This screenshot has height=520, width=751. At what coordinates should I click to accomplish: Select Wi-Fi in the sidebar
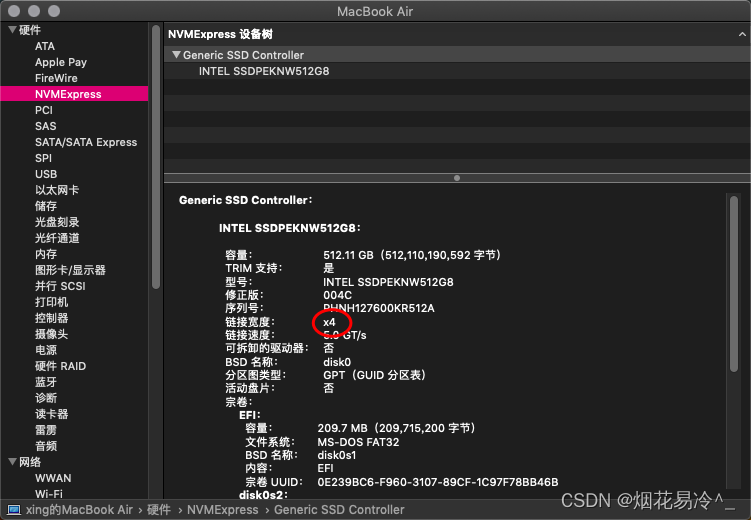[x=48, y=494]
